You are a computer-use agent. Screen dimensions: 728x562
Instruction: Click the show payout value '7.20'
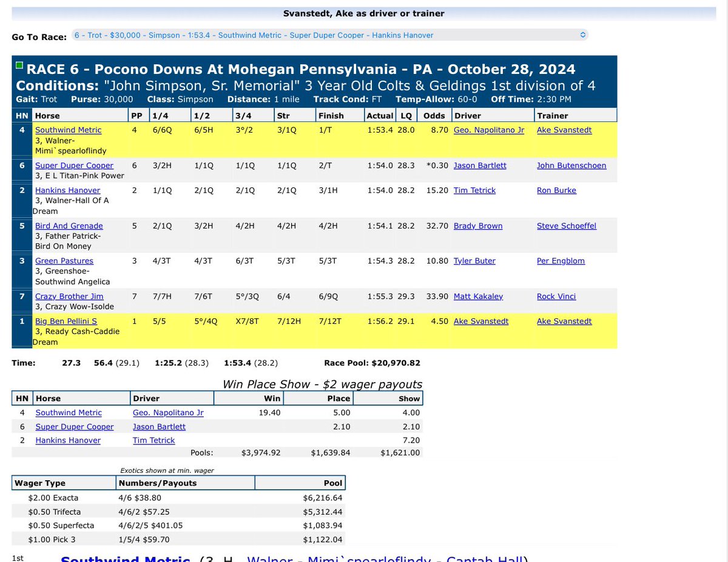(413, 440)
